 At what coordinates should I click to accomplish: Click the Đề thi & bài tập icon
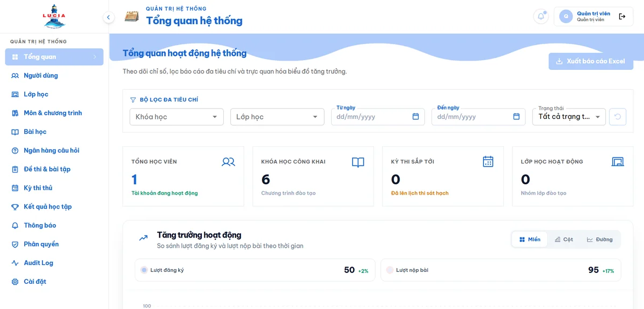15,169
